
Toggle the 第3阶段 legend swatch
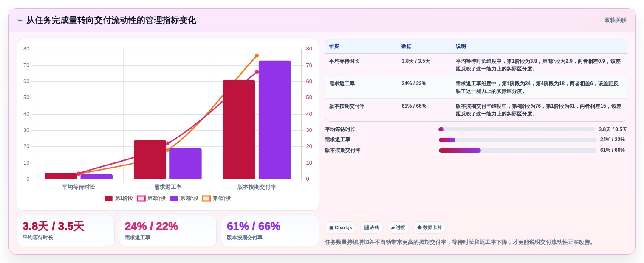174,199
